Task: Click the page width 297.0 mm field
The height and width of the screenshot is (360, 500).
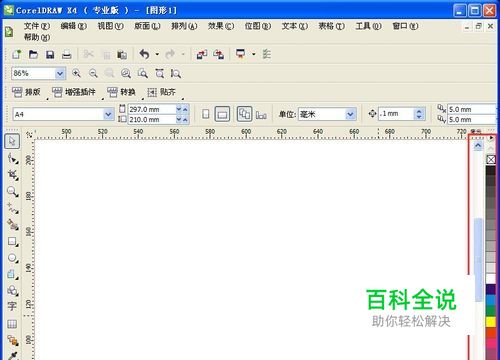Action: tap(152, 109)
